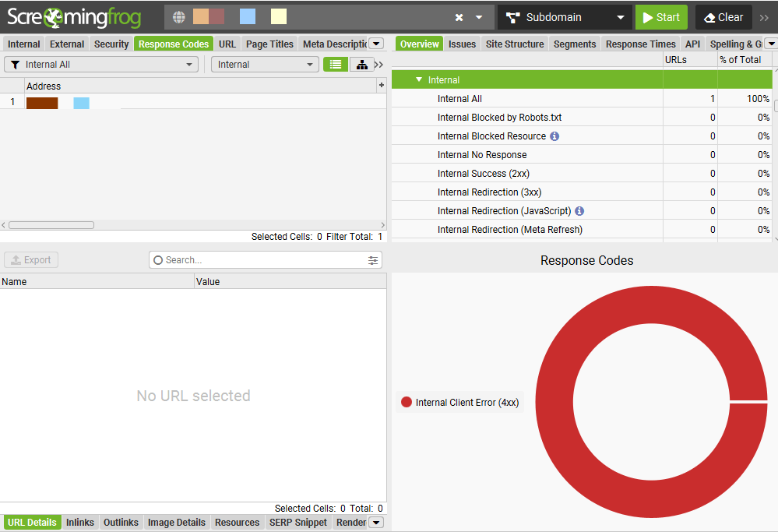Open the Response Times tab
Viewport: 778px width, 532px height.
[641, 44]
